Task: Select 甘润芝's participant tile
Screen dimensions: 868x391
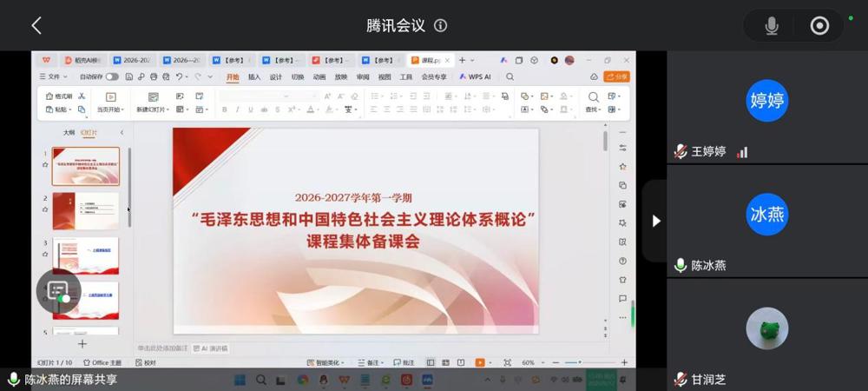Action: [x=767, y=335]
